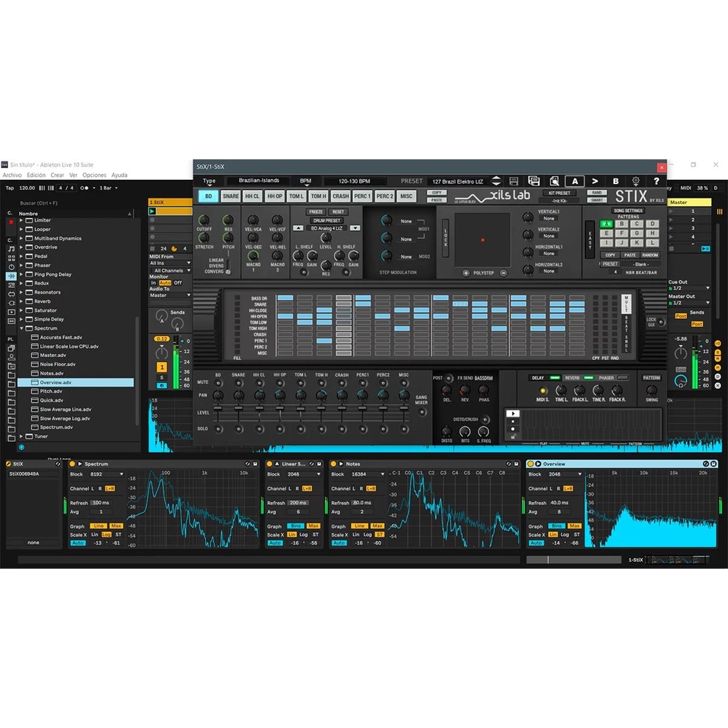Click the DRUM PRESET button

click(326, 220)
